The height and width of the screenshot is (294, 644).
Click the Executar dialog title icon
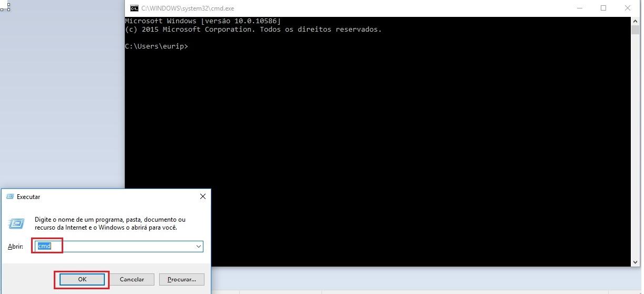(x=9, y=197)
